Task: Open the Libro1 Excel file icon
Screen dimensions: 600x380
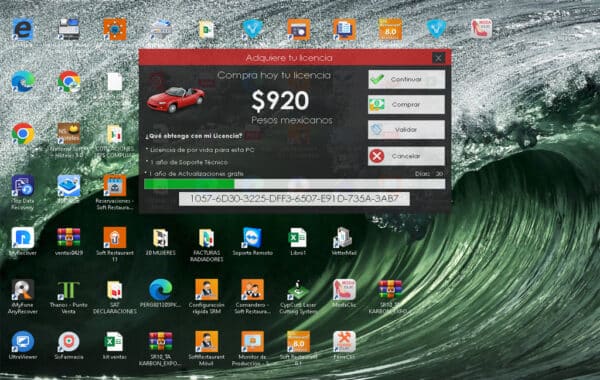Action: point(298,242)
